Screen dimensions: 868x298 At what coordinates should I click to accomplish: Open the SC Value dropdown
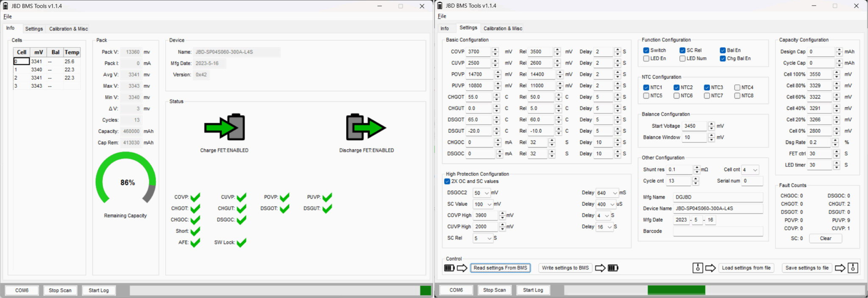pos(483,204)
